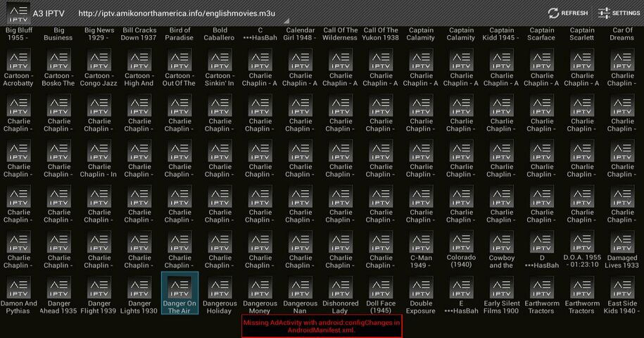Open Cartoon - Congo Jazz channel icon
Image resolution: width=644 pixels, height=338 pixels.
coord(99,60)
